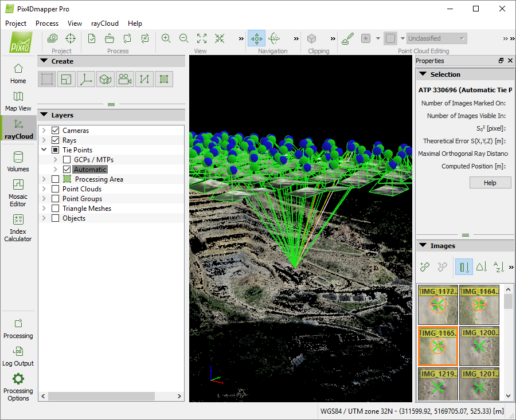This screenshot has width=516, height=420.
Task: Open the Process menu
Action: 46,23
